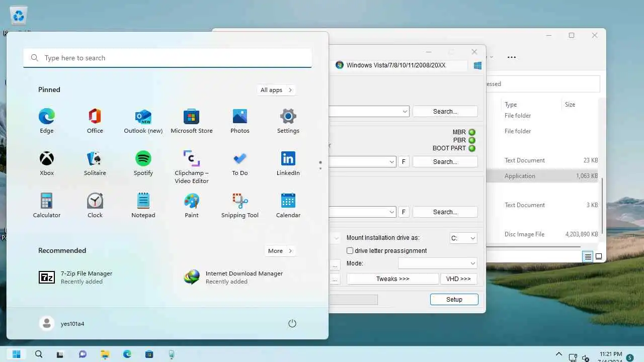
Task: Open the yes101a4 user account menu
Action: [62, 323]
